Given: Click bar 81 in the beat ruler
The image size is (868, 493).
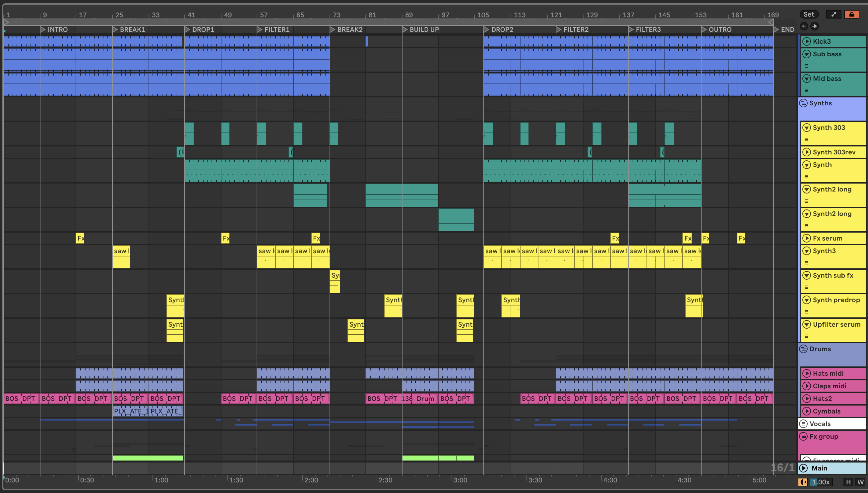Looking at the screenshot, I should (x=372, y=15).
